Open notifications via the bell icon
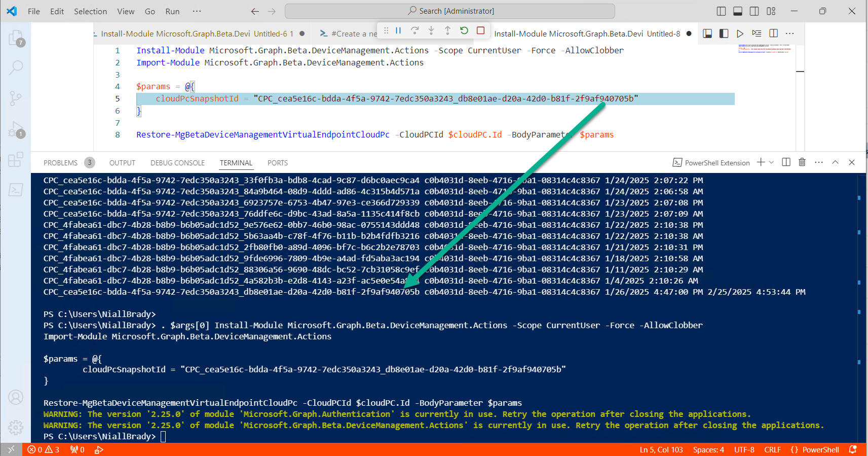 tap(853, 449)
